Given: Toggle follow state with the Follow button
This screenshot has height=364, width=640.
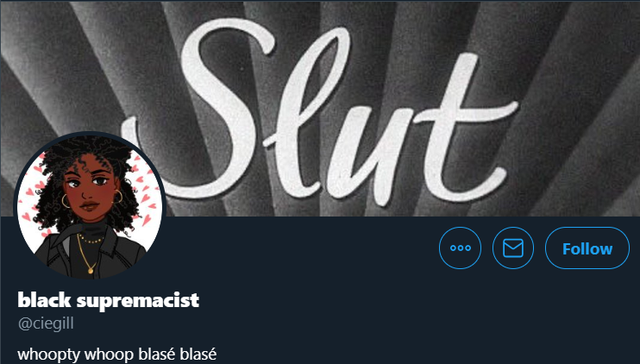Looking at the screenshot, I should (x=587, y=248).
